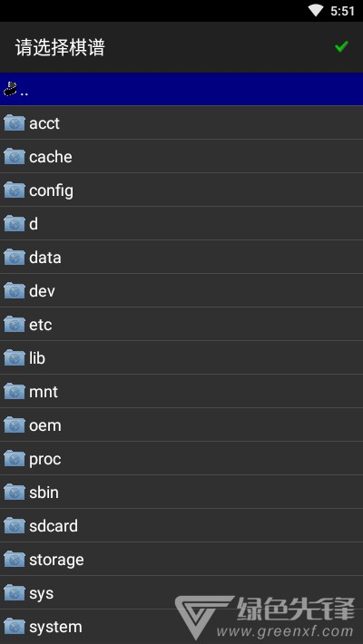Open the d directory
The height and width of the screenshot is (644, 363).
coord(181,224)
